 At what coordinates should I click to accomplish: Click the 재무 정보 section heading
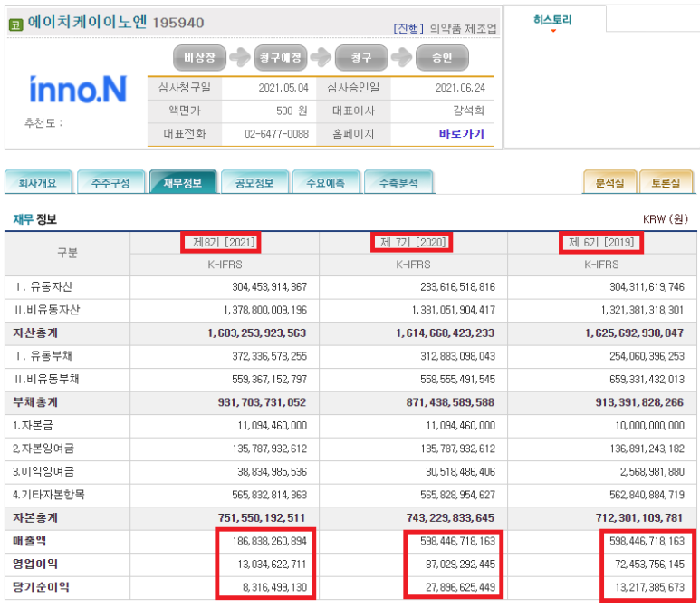pos(34,219)
